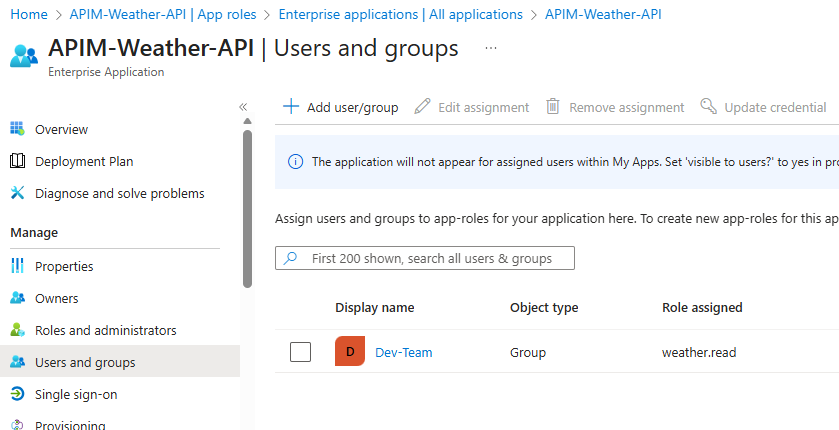Click the Overview grid icon
Image resolution: width=839 pixels, height=430 pixels.
point(17,129)
